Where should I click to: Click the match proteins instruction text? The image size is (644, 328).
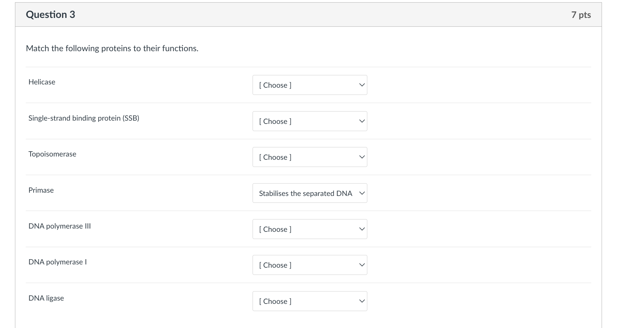pyautogui.click(x=112, y=49)
